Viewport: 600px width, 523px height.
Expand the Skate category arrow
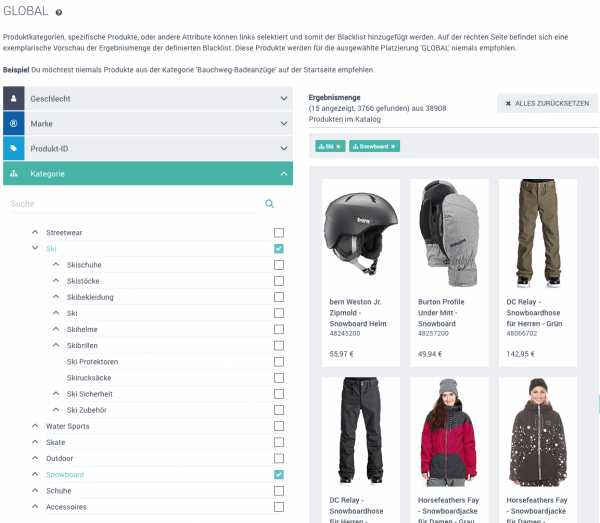[x=35, y=442]
